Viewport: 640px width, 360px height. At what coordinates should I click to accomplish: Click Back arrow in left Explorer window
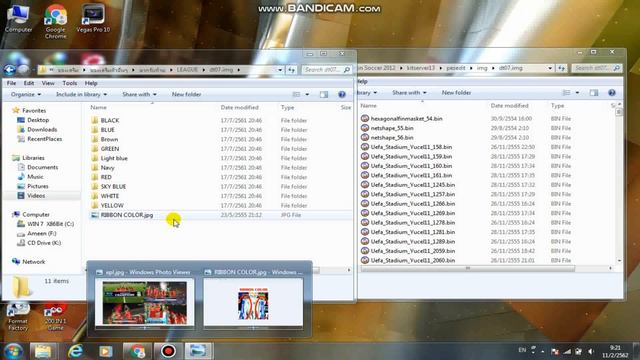tap(9, 70)
